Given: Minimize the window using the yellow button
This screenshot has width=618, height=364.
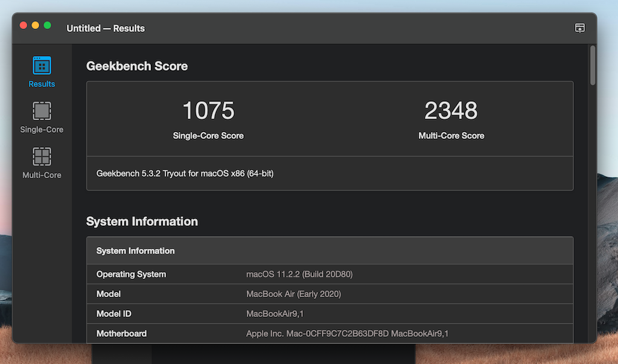Looking at the screenshot, I should click(36, 25).
